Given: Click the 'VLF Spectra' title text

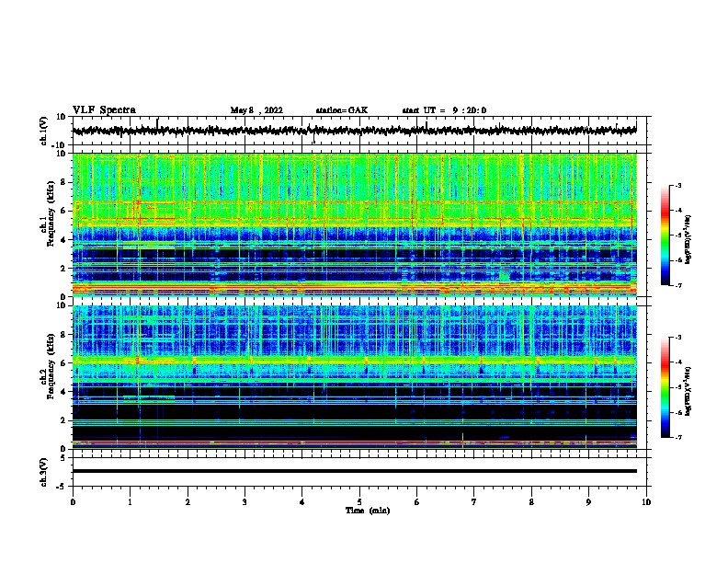Looking at the screenshot, I should pyautogui.click(x=104, y=110).
